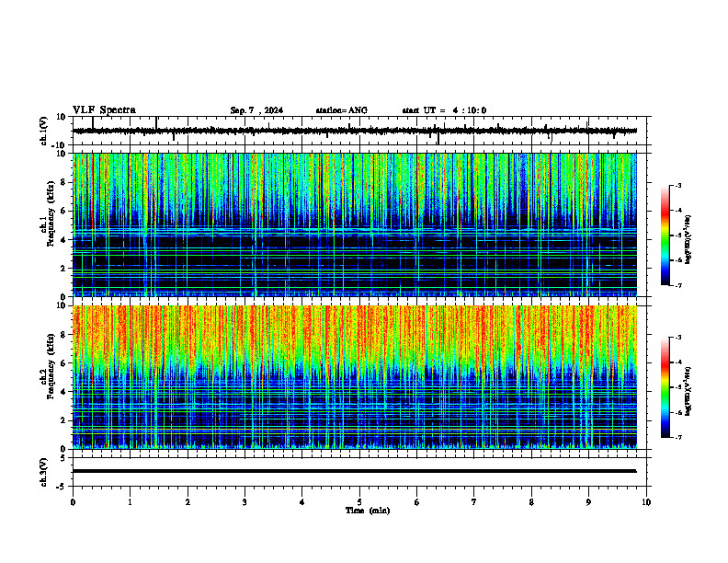The height and width of the screenshot is (563, 728).
Task: Click the ch.1 color scale log(PSD) unit label
Action: click(x=688, y=239)
